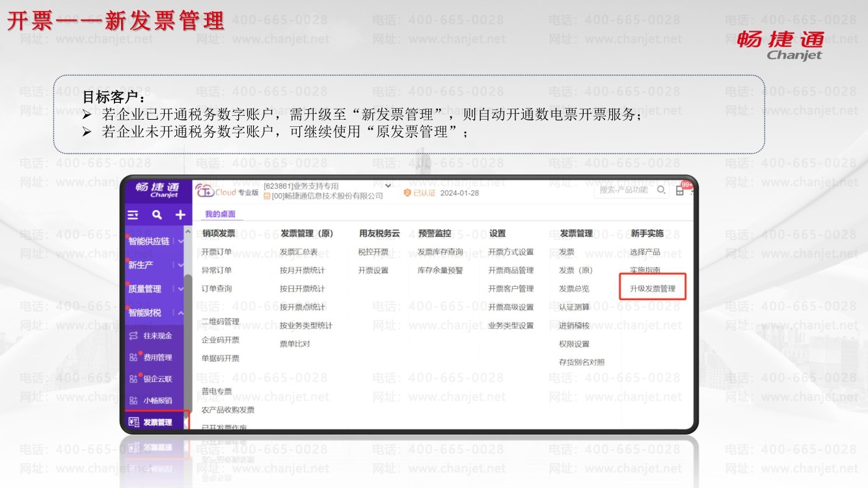Open 开票方式设置 link
Screen dimensions: 868x488
tap(511, 252)
